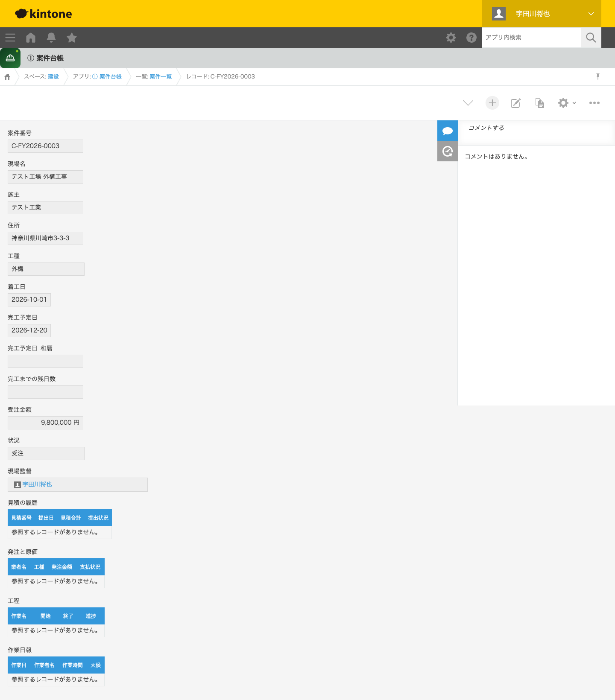Go to next record with chevron arrow
The height and width of the screenshot is (700, 615).
[x=468, y=103]
